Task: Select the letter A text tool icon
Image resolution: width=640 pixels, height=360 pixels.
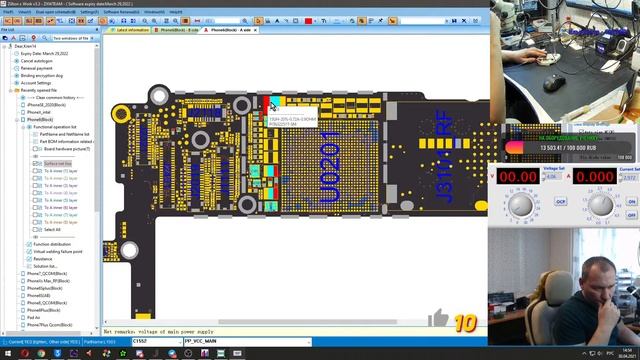Action: tap(277, 21)
